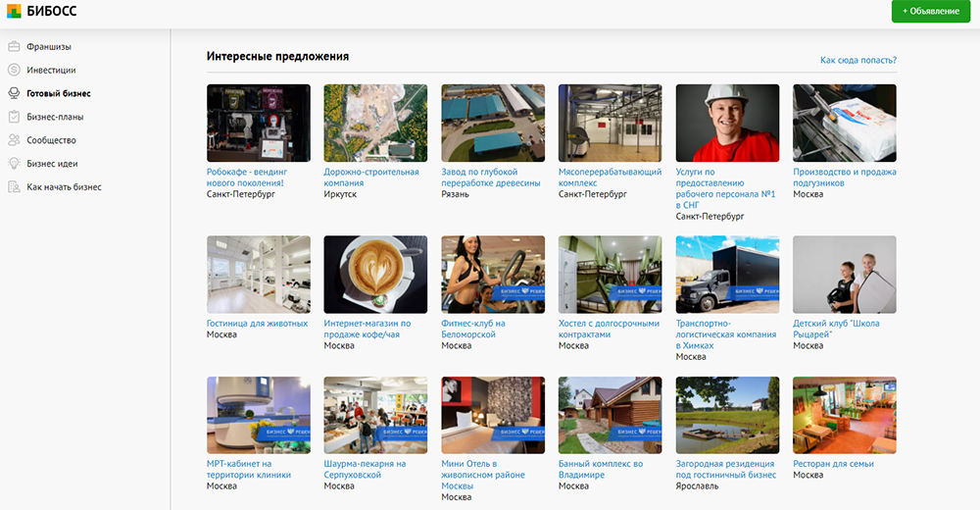980x510 pixels.
Task: Open the black truck thumbnail
Action: [727, 275]
